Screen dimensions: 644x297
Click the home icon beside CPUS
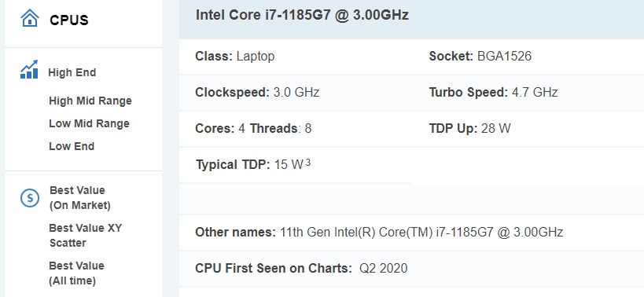tap(30, 18)
